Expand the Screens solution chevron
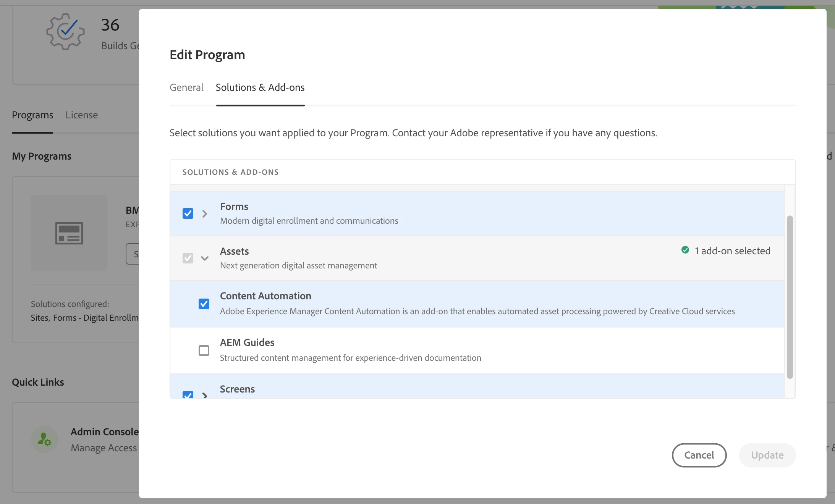The image size is (835, 504). [205, 395]
